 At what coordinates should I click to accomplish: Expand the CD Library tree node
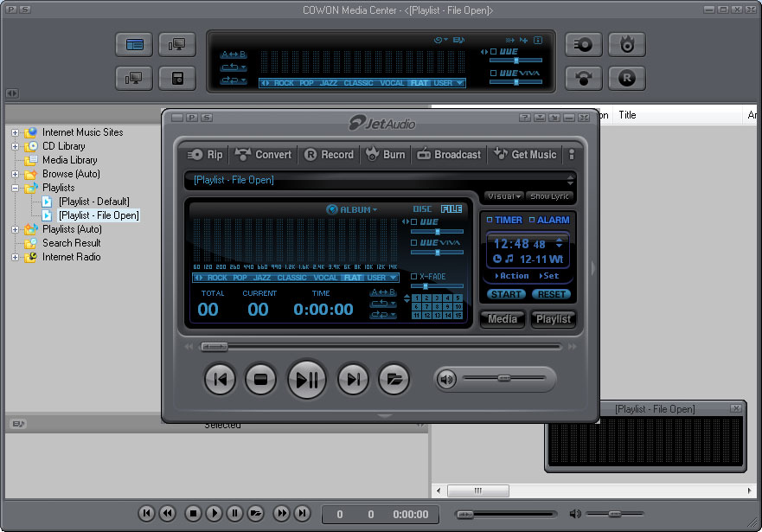coord(15,146)
